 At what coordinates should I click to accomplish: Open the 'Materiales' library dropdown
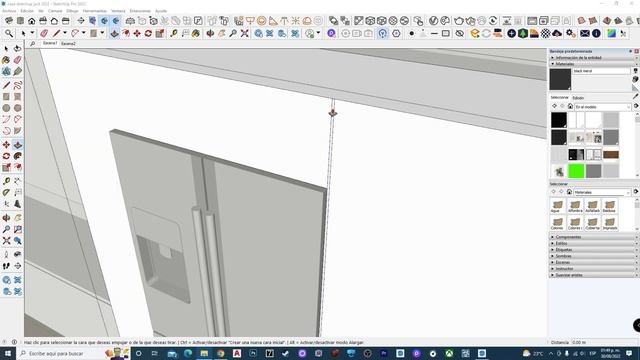603,192
